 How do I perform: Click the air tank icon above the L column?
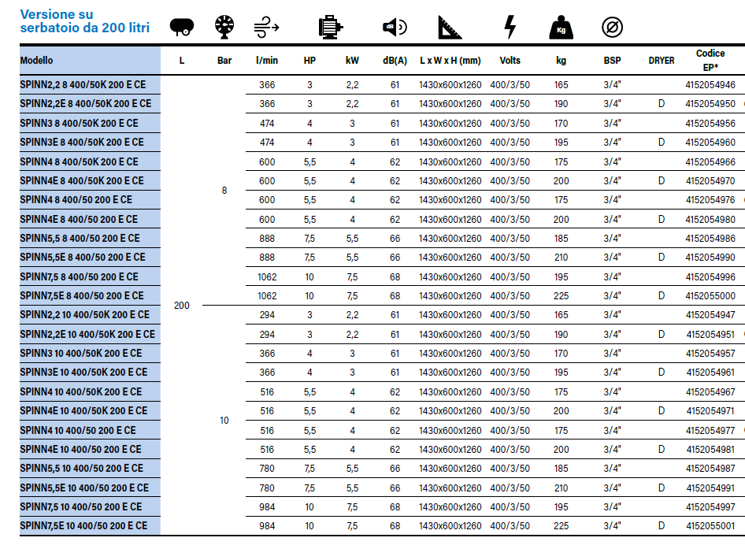[181, 28]
